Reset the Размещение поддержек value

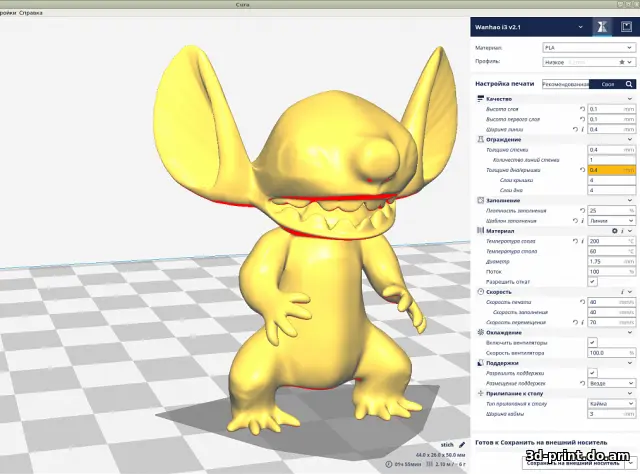[582, 383]
